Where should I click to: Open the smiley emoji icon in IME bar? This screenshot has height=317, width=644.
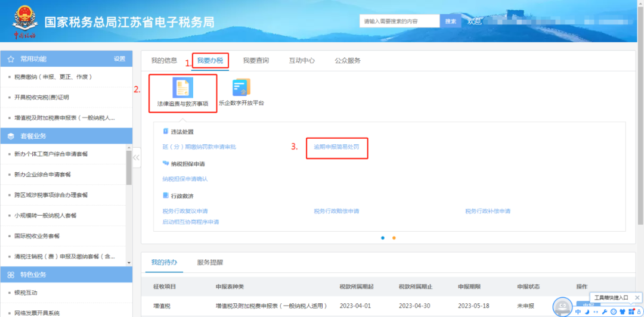[x=614, y=312]
